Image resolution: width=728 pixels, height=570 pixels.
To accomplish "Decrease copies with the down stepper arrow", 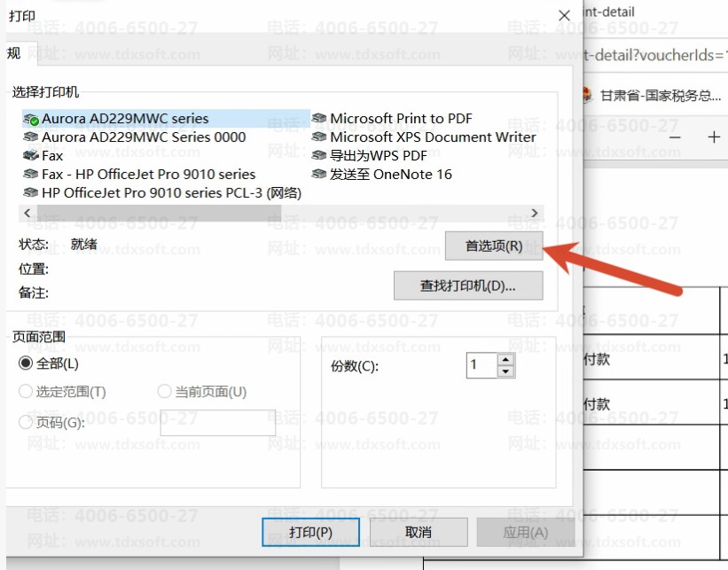I will pyautogui.click(x=505, y=371).
